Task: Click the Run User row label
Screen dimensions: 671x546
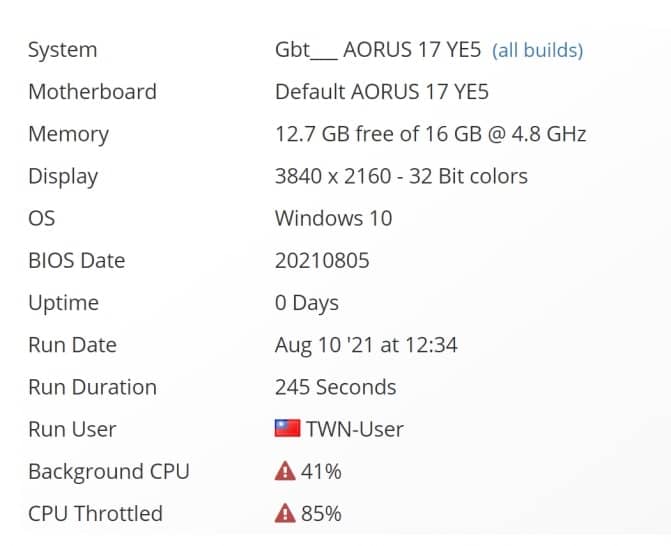Action: pos(72,429)
